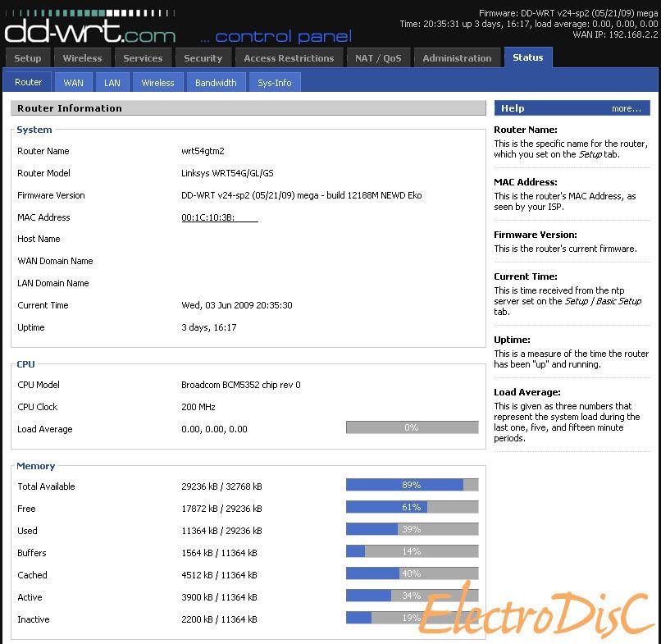Switch to the WAN sub-tab
This screenshot has width=661, height=644.
click(74, 83)
